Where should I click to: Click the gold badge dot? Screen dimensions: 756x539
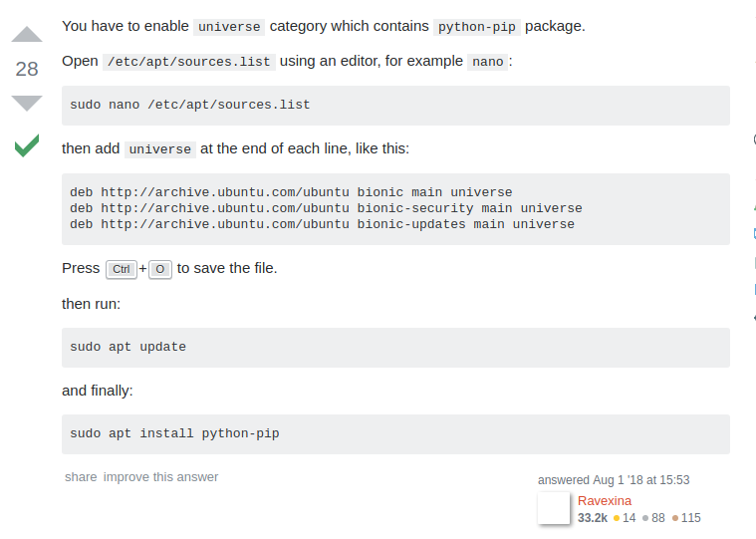click(617, 518)
